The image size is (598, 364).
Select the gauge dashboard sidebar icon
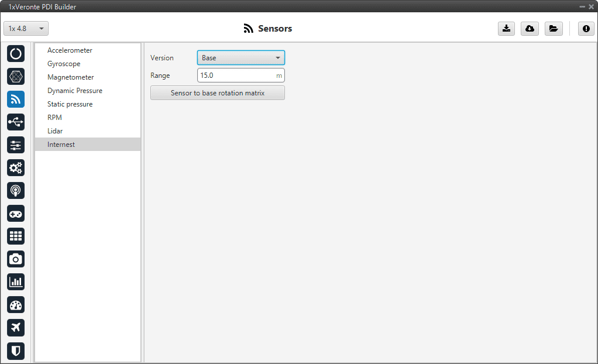[x=16, y=304]
